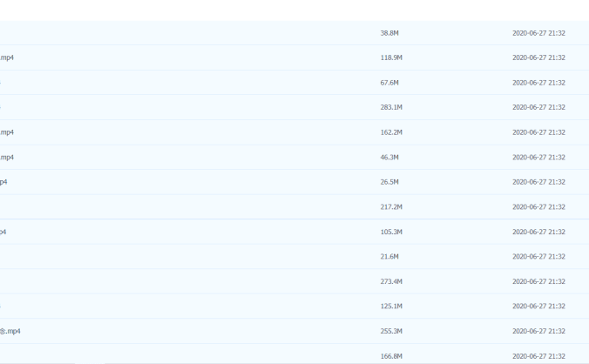The width and height of the screenshot is (589, 364).
Task: Click the timestamp beside the 217.2M file
Action: (x=538, y=207)
